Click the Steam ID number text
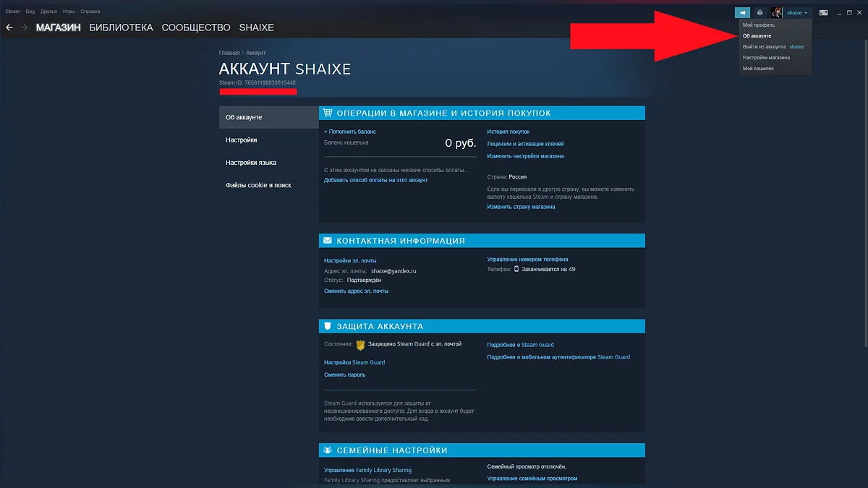 coord(258,82)
